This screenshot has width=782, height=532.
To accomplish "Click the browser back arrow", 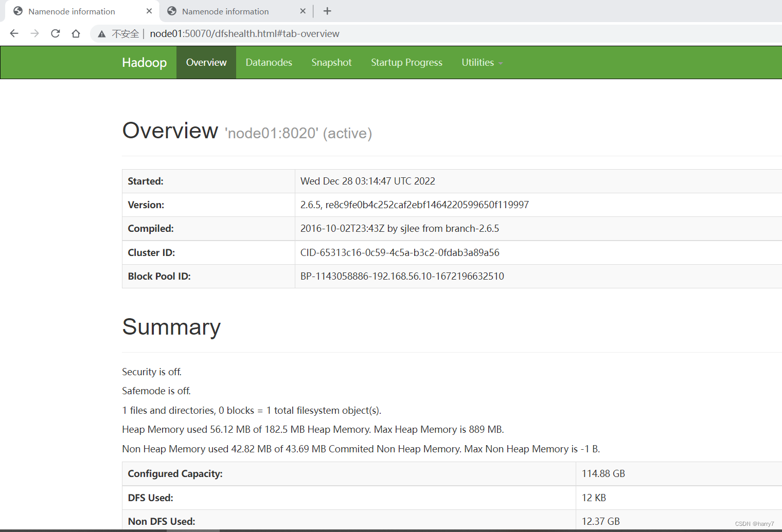I will pos(14,33).
